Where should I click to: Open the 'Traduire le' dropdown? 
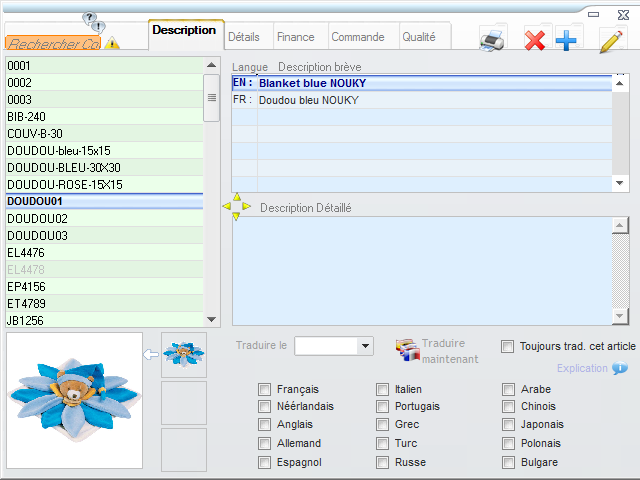coord(365,346)
